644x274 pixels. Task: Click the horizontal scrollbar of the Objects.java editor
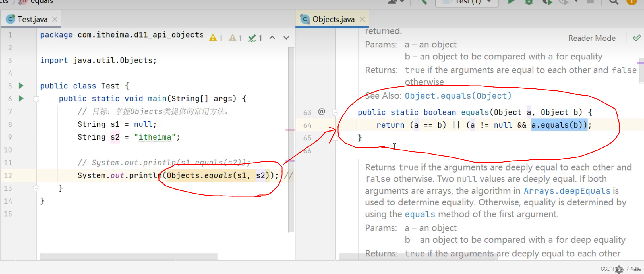pos(418,256)
